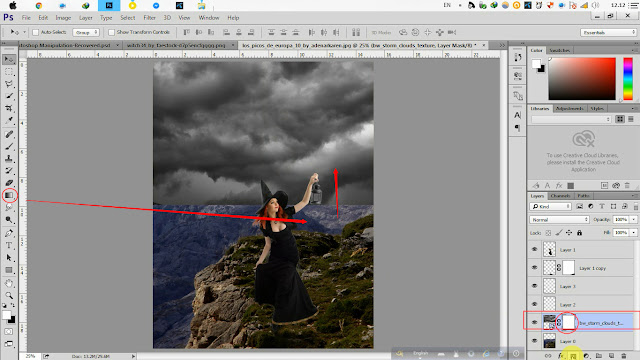Switch to the Swatches tab
Screen dimensions: 640x360
559,50
